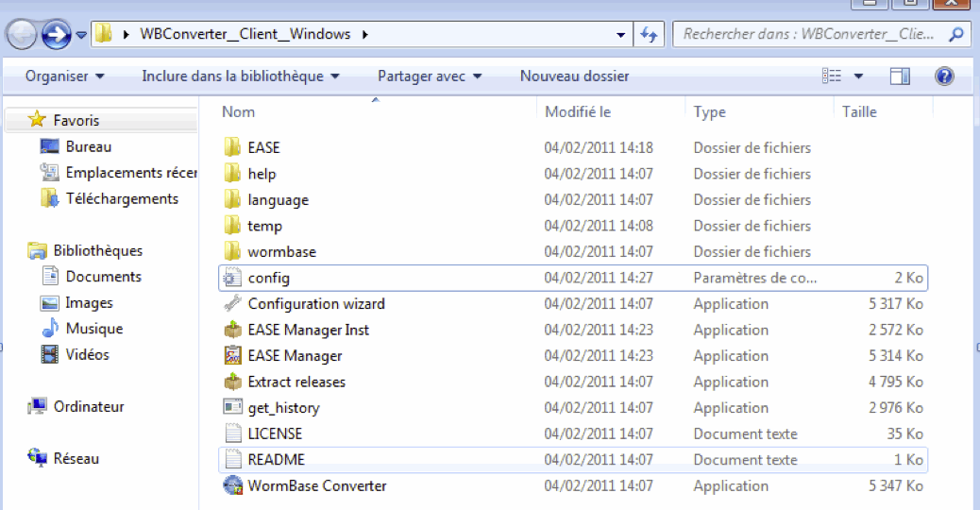Click the folder icon in the address bar
The image size is (980, 510).
[x=105, y=34]
